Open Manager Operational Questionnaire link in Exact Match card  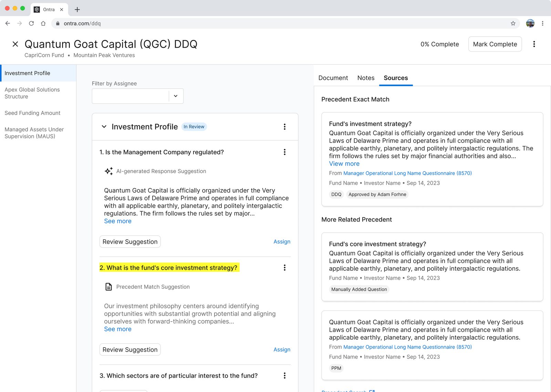[407, 173]
